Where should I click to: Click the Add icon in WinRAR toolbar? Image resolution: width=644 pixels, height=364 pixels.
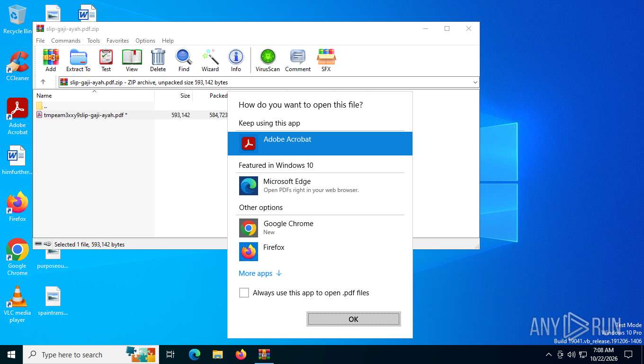tap(51, 60)
